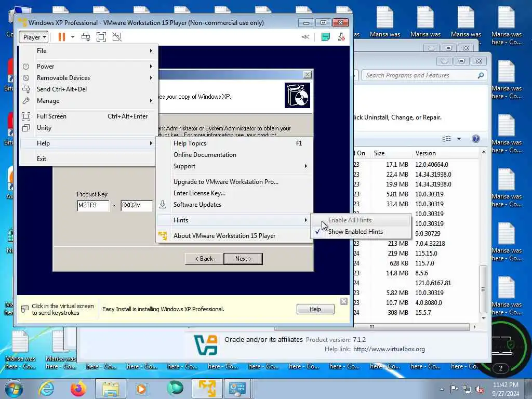
Task: Choose Enter License Key option
Action: pyautogui.click(x=234, y=193)
